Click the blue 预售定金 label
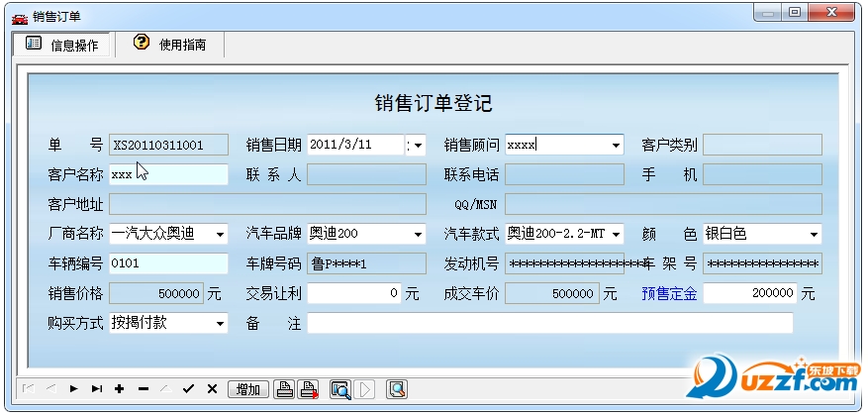This screenshot has height=415, width=868. click(x=669, y=293)
